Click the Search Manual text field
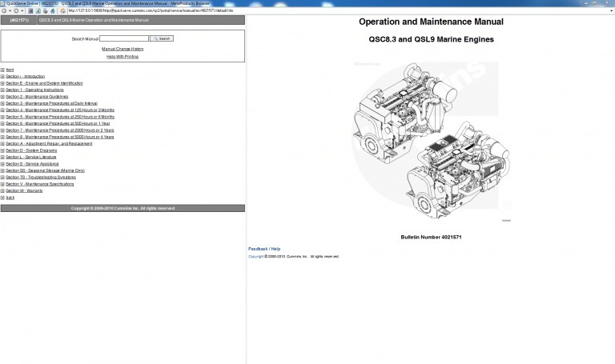This screenshot has height=364, width=615. [x=124, y=38]
